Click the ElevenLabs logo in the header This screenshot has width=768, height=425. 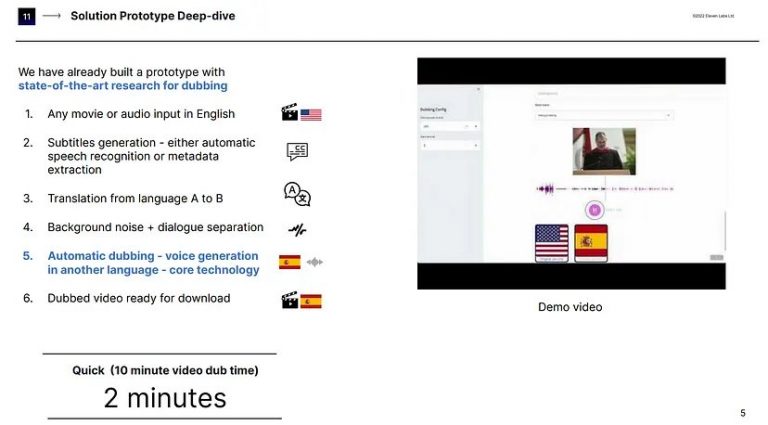26,16
